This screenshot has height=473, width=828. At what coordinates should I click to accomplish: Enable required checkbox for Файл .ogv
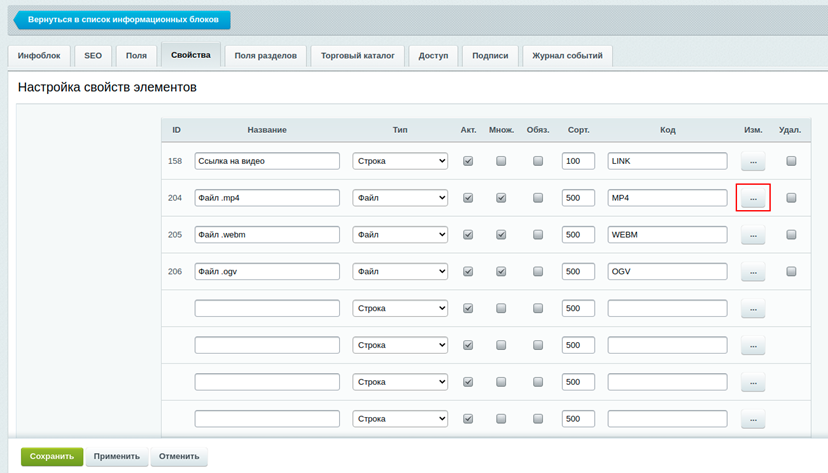(x=538, y=271)
